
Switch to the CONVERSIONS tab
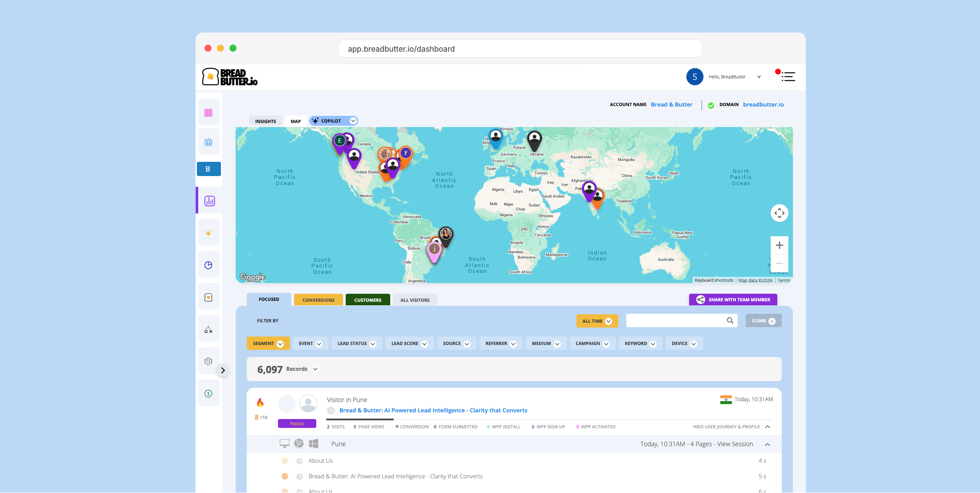coord(318,300)
